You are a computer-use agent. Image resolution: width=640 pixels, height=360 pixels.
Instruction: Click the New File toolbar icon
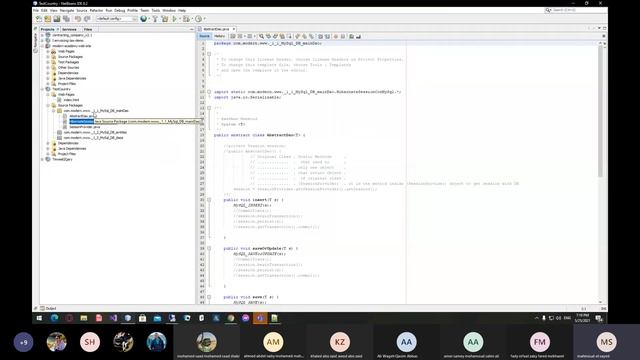[39, 19]
